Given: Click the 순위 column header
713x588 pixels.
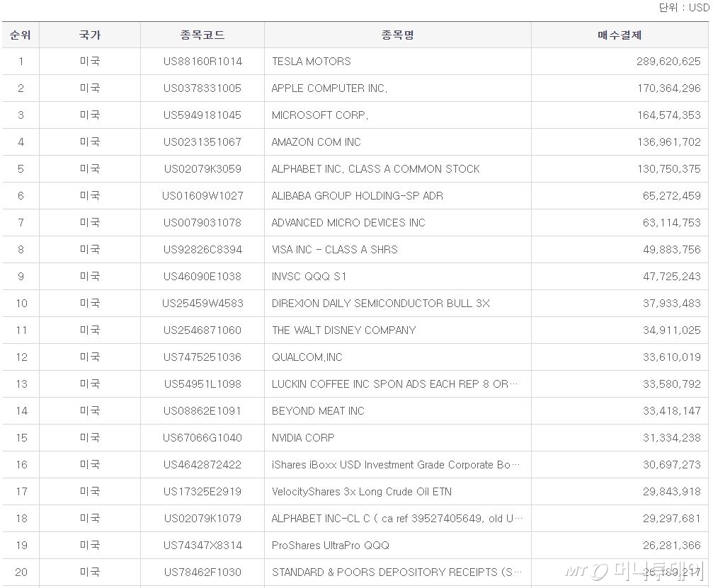Looking at the screenshot, I should click(21, 35).
